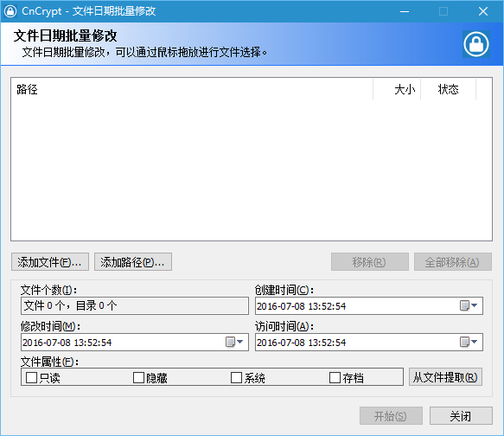Click the 添加路径(P)... button
The height and width of the screenshot is (436, 504).
pyautogui.click(x=133, y=262)
